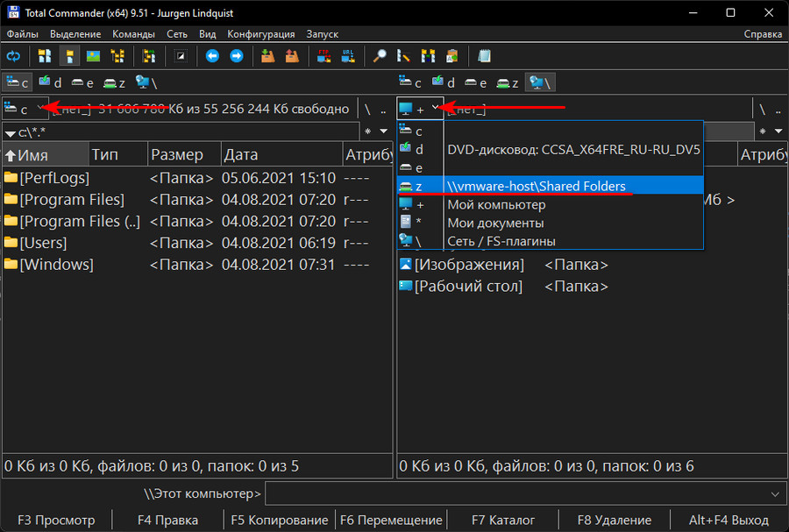Select z \\vmware-host\Shared Folders entry

[x=550, y=186]
